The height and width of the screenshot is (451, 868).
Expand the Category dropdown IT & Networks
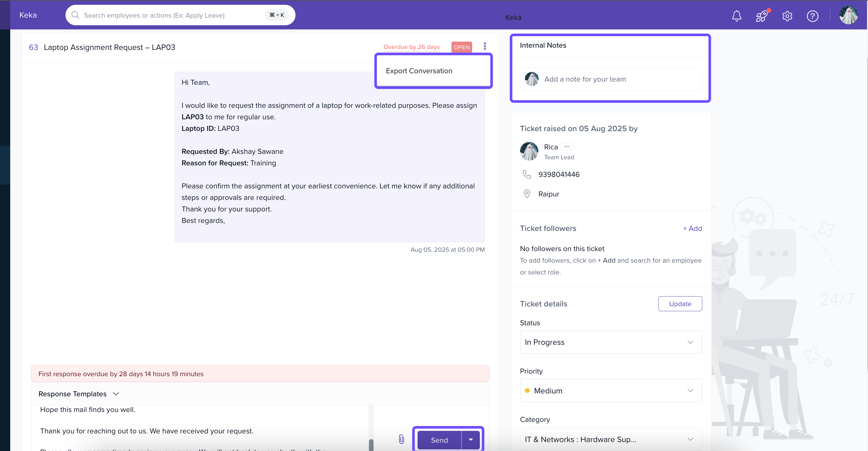pyautogui.click(x=611, y=439)
